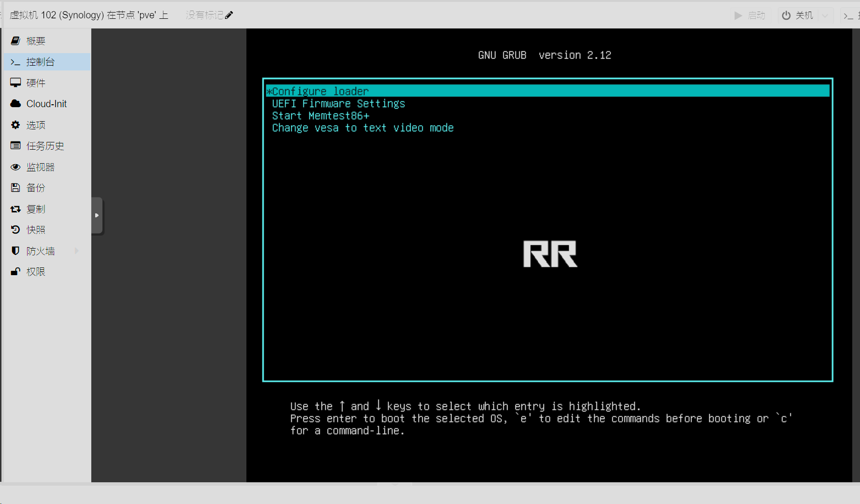Click the GNU GRUB version 2.12 title
Viewport: 860px width, 504px height.
coord(545,55)
